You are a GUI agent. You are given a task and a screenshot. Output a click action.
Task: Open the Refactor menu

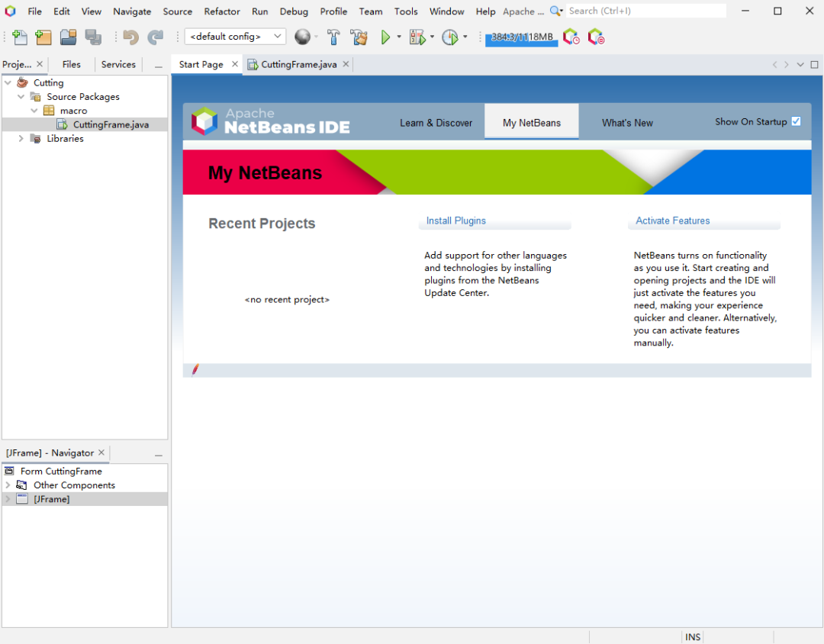[x=222, y=11]
